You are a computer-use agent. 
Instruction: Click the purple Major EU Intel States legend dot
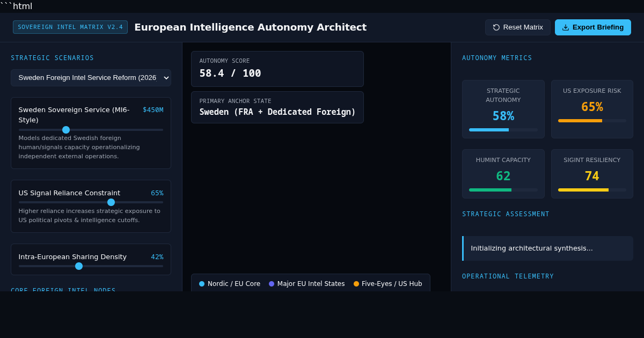point(272,284)
